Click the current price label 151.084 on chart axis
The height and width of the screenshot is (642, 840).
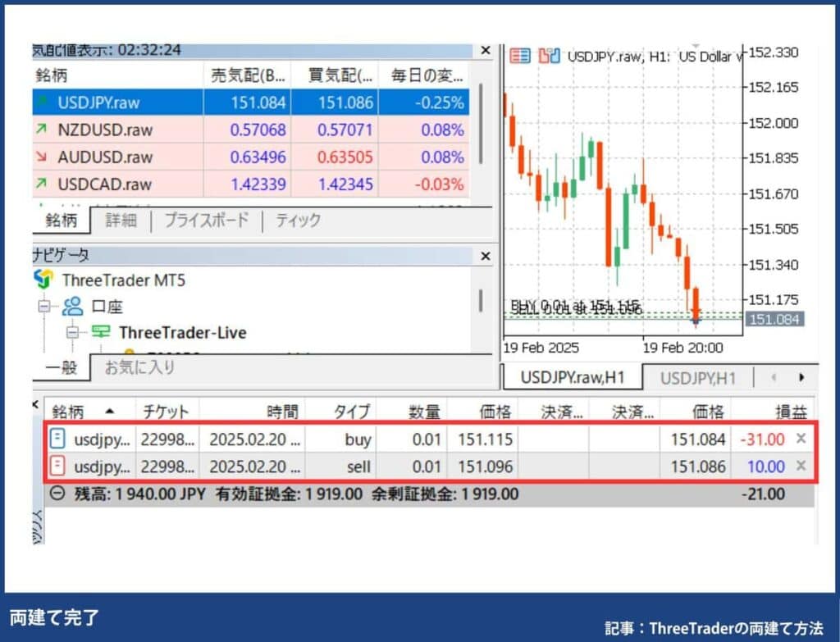(x=774, y=319)
